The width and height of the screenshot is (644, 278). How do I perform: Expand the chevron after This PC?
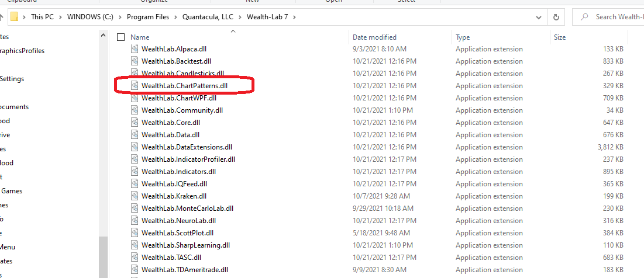[x=60, y=17]
